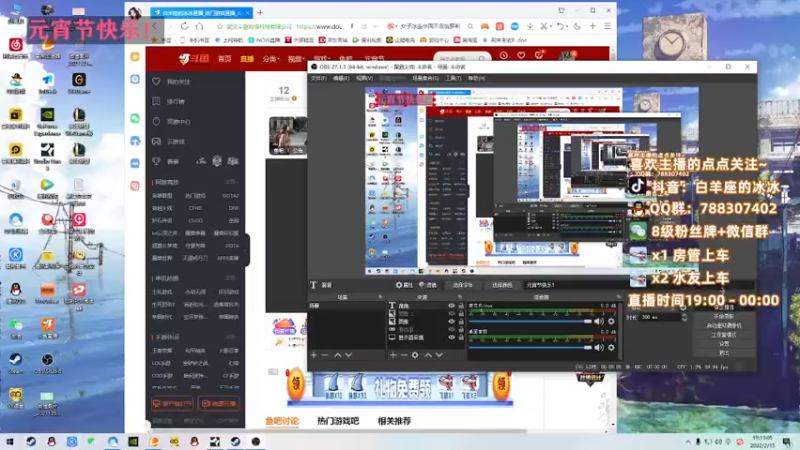The height and width of the screenshot is (450, 800).
Task: Toggle browser night mode moon icon
Action: (577, 26)
